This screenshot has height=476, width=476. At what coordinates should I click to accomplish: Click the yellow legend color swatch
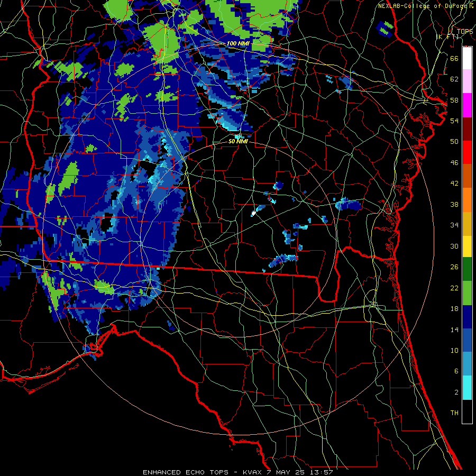pyautogui.click(x=467, y=246)
